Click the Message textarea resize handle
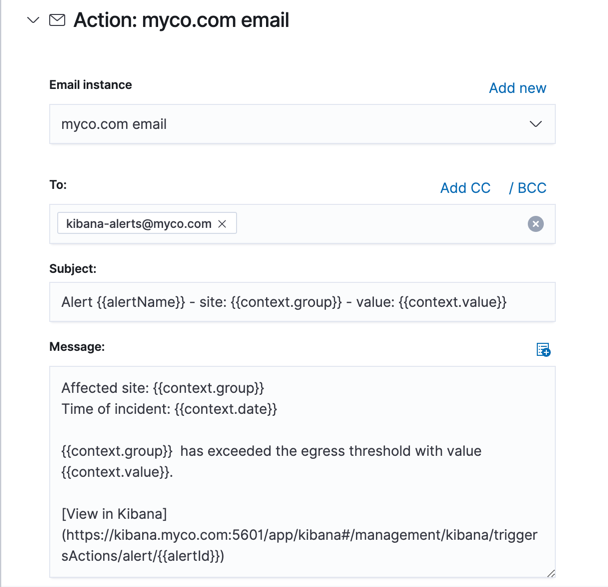Screen dimensions: 608x587 pyautogui.click(x=549, y=573)
